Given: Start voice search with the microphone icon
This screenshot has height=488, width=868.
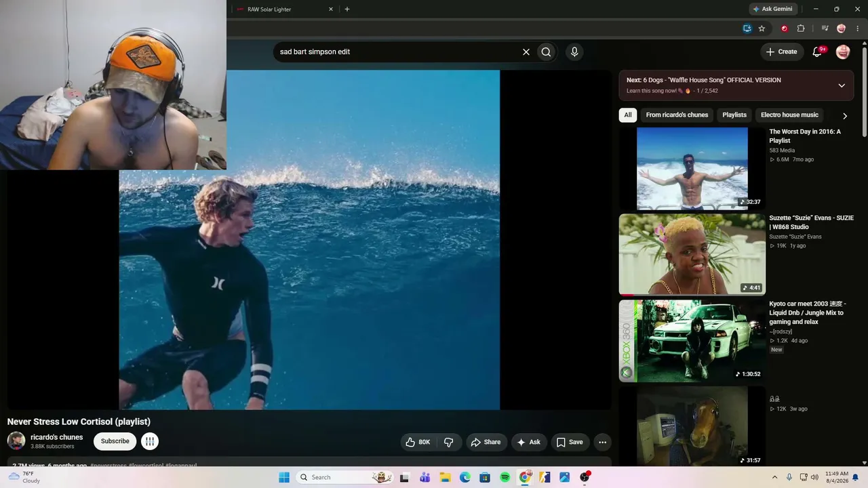Looking at the screenshot, I should click(574, 52).
